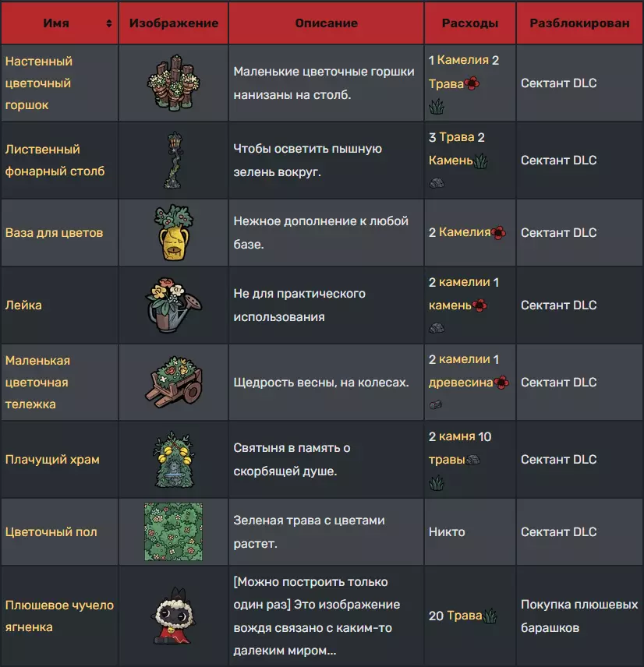Click the leafy lamp post image
This screenshot has height=667, width=644.
coord(173,160)
